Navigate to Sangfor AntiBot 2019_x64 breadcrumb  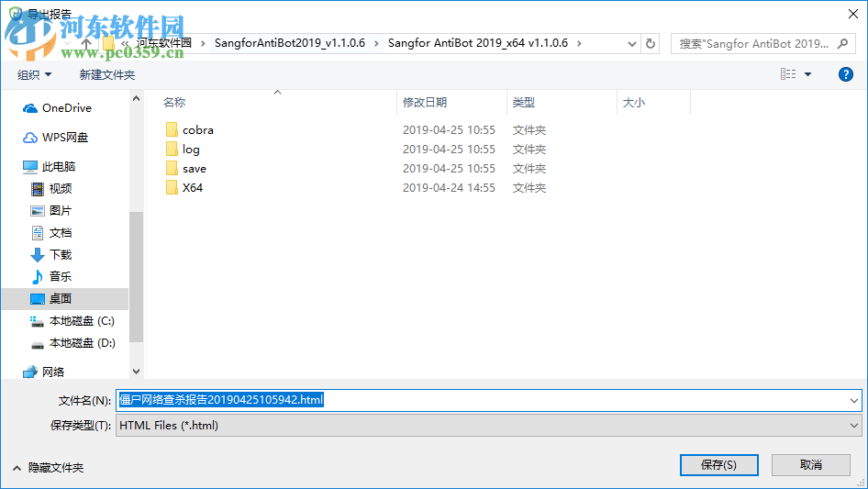[478, 43]
